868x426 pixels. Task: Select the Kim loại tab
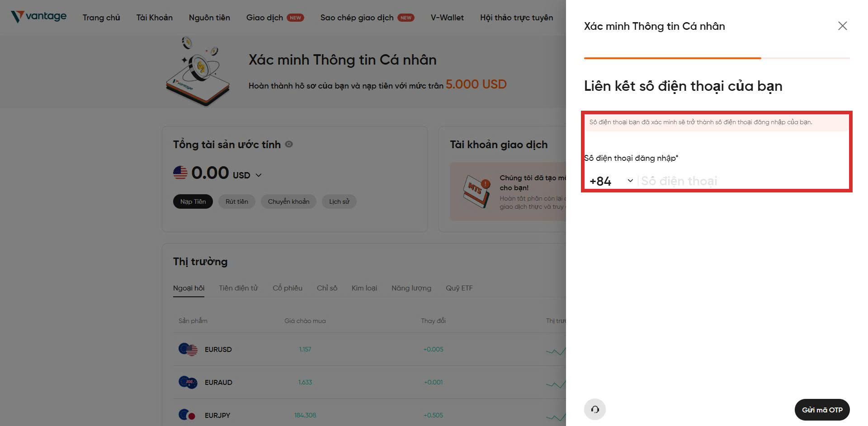tap(364, 288)
